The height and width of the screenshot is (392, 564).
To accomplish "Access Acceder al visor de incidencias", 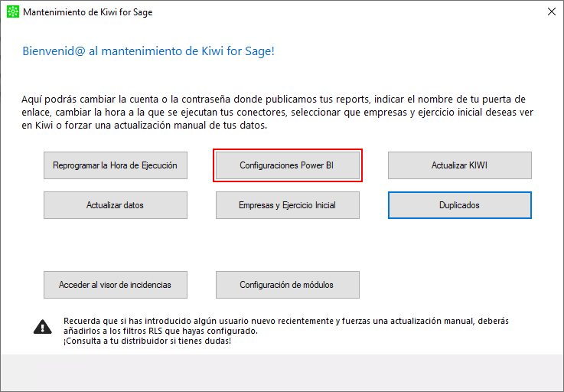I will point(116,285).
